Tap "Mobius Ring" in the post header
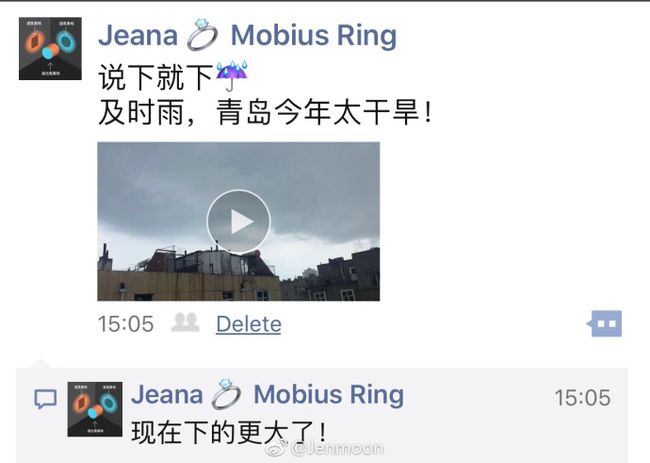This screenshot has width=650, height=463. pos(313,36)
